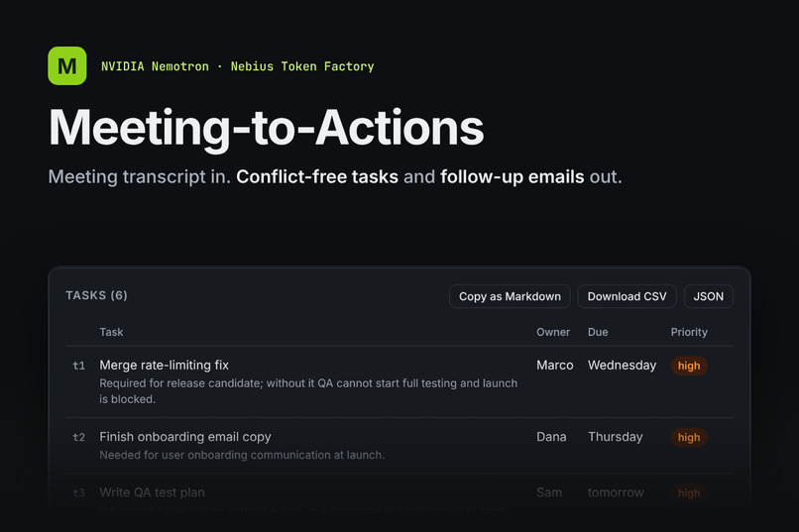Image resolution: width=799 pixels, height=532 pixels.
Task: Open the JSON export button
Action: 709,296
